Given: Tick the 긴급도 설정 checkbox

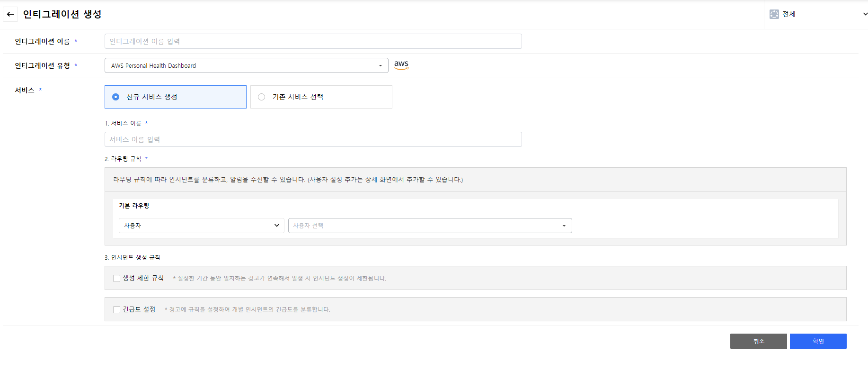Looking at the screenshot, I should (x=116, y=309).
